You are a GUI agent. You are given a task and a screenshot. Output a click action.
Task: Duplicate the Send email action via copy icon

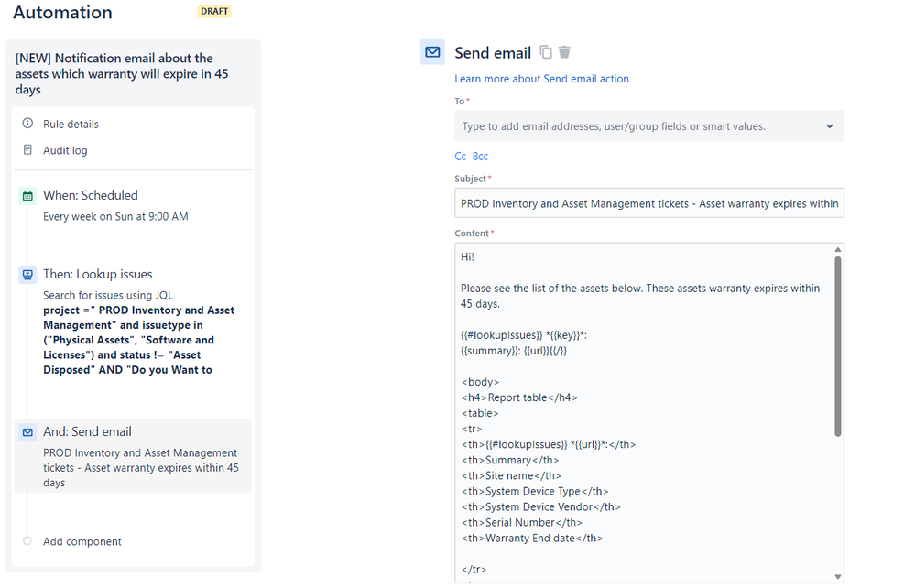pyautogui.click(x=545, y=52)
